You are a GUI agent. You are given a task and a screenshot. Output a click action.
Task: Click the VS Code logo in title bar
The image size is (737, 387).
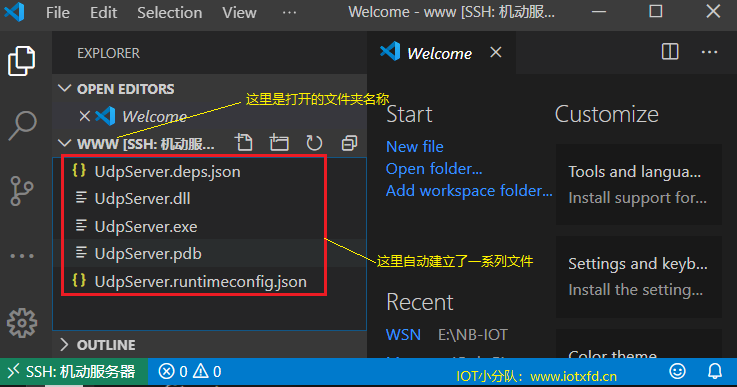[15, 12]
